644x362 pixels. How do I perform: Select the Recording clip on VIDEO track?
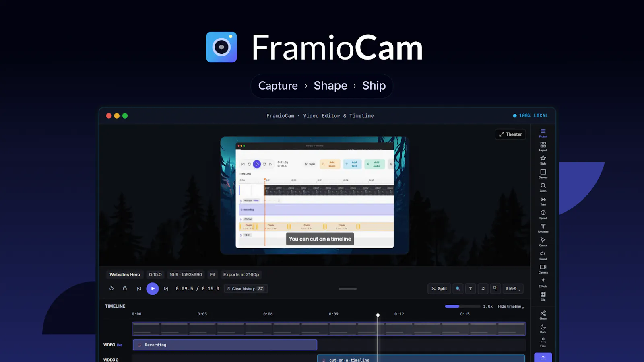coord(225,345)
